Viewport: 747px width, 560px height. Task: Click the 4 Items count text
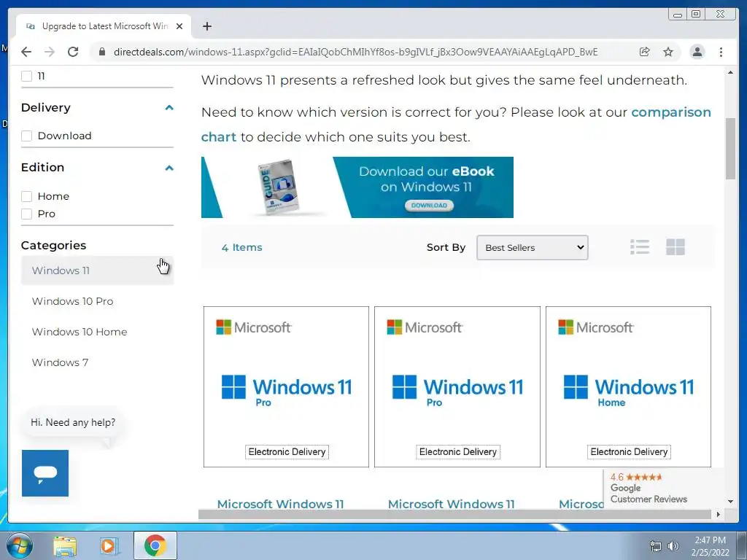[242, 248]
